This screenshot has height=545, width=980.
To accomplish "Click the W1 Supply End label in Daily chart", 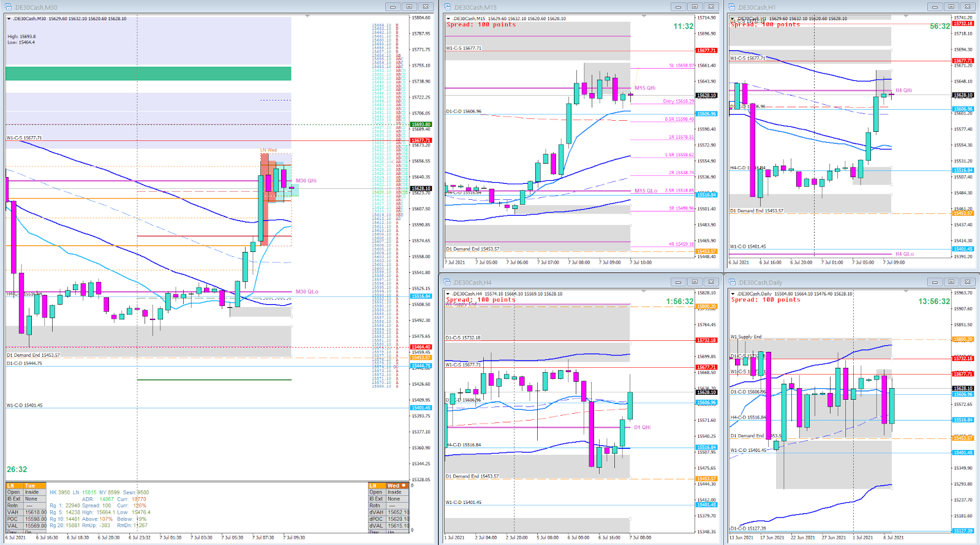I will [x=746, y=337].
